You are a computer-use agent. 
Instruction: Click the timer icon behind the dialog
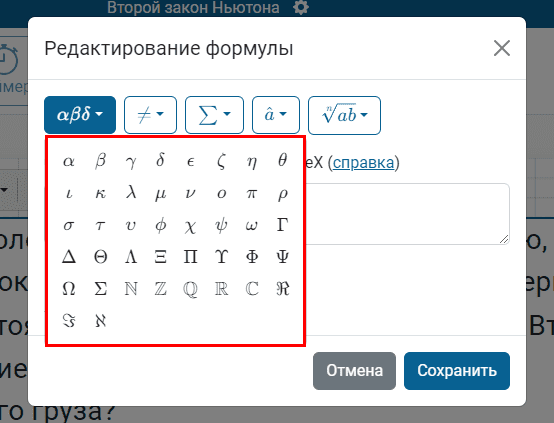9,59
